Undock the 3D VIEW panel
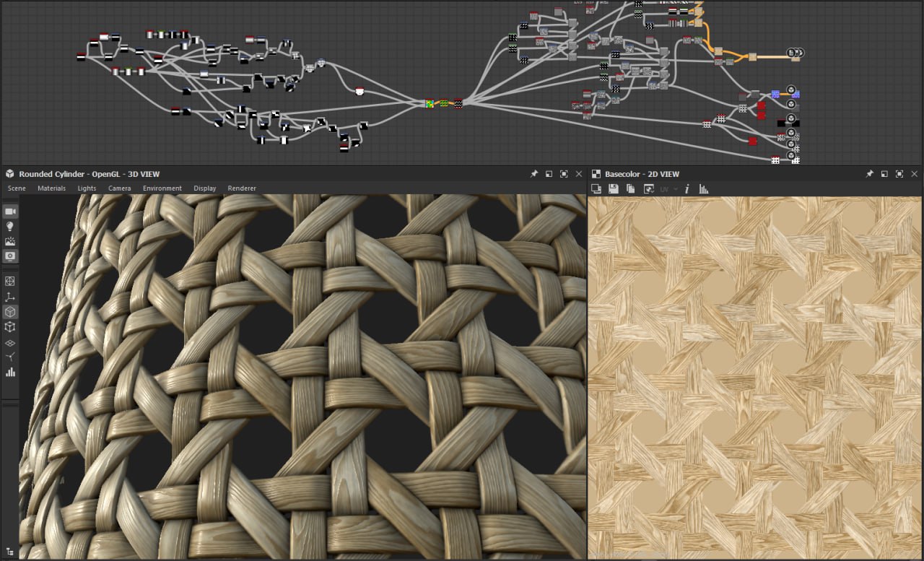Screen dimensions: 924x561 pyautogui.click(x=549, y=174)
